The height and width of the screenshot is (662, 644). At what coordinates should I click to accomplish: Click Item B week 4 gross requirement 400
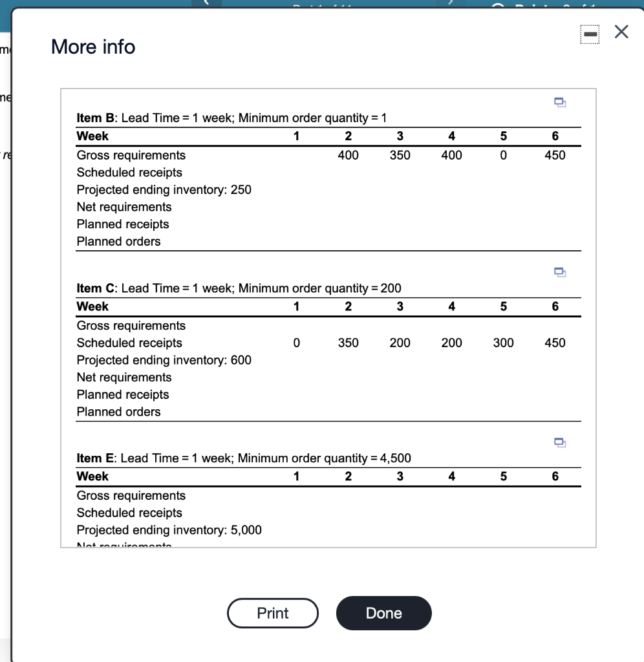451,155
